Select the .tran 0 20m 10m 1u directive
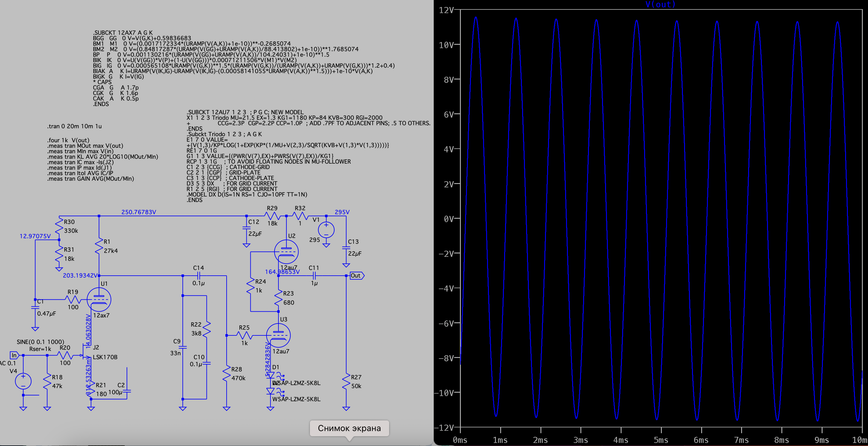868x446 pixels. click(x=74, y=126)
